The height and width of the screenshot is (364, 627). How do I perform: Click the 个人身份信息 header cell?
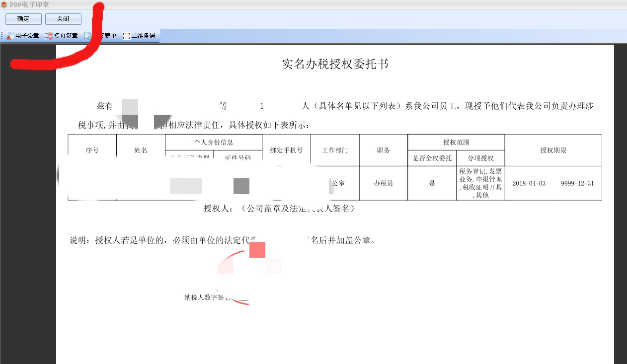pos(214,143)
